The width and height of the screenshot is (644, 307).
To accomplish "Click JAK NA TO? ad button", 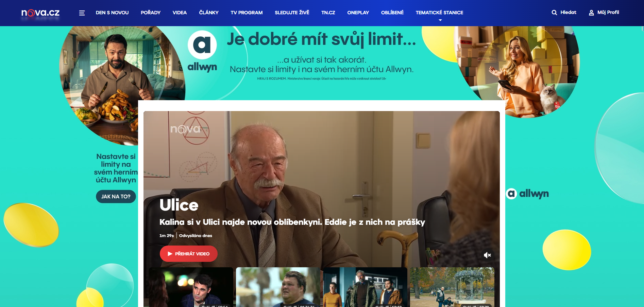I will tap(116, 197).
